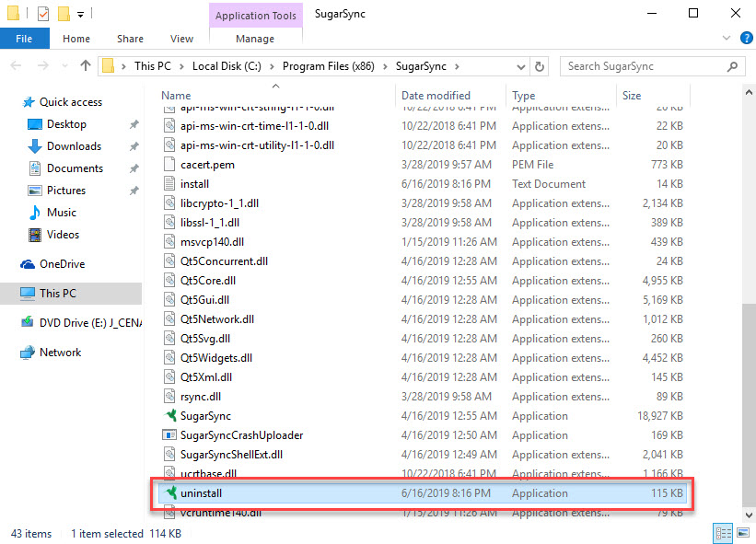Select file libssl-1_1.dll
The height and width of the screenshot is (544, 756).
pyautogui.click(x=210, y=223)
